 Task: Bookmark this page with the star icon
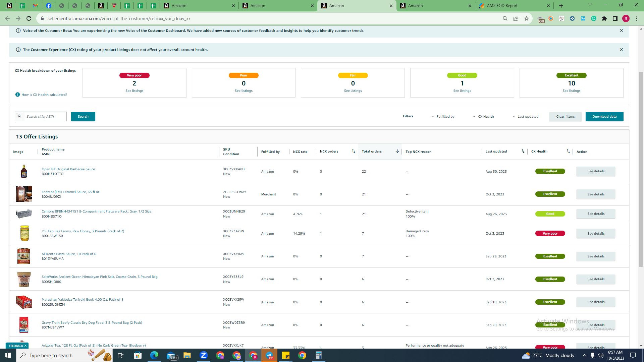coord(527,18)
